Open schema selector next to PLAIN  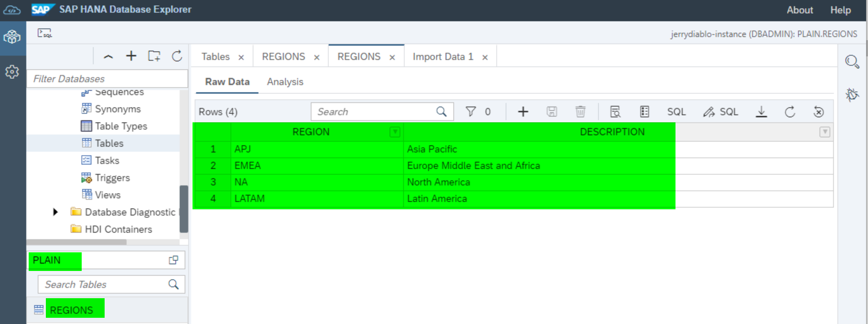click(173, 260)
